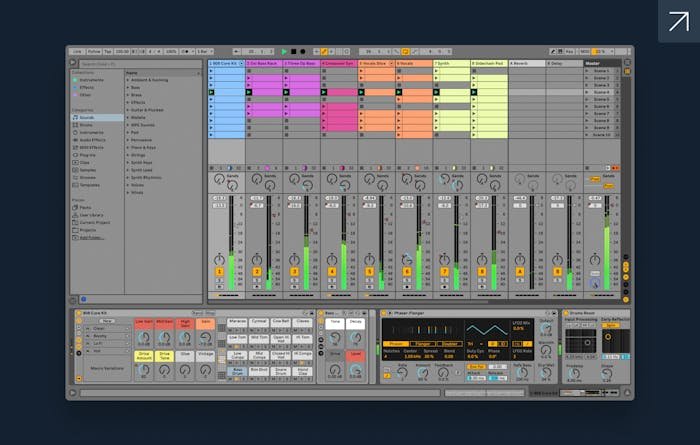Screen dimensions: 700x445
Task: Click the round Record button
Action: click(304, 51)
